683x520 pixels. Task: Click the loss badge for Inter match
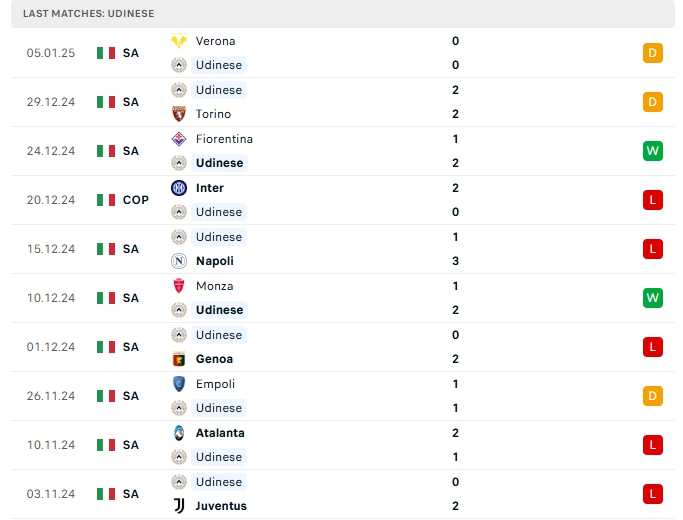[653, 200]
